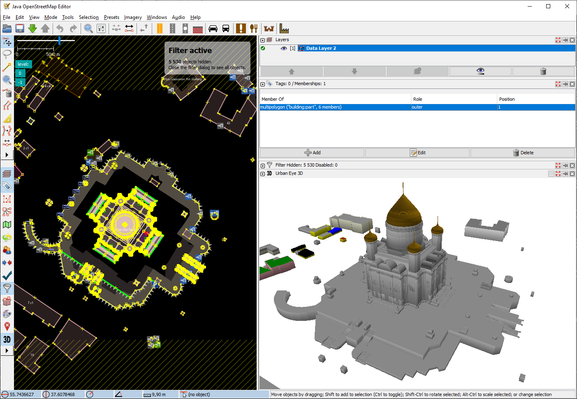Click show/hide layer eye button below layer list
The image size is (577, 399).
click(x=480, y=71)
